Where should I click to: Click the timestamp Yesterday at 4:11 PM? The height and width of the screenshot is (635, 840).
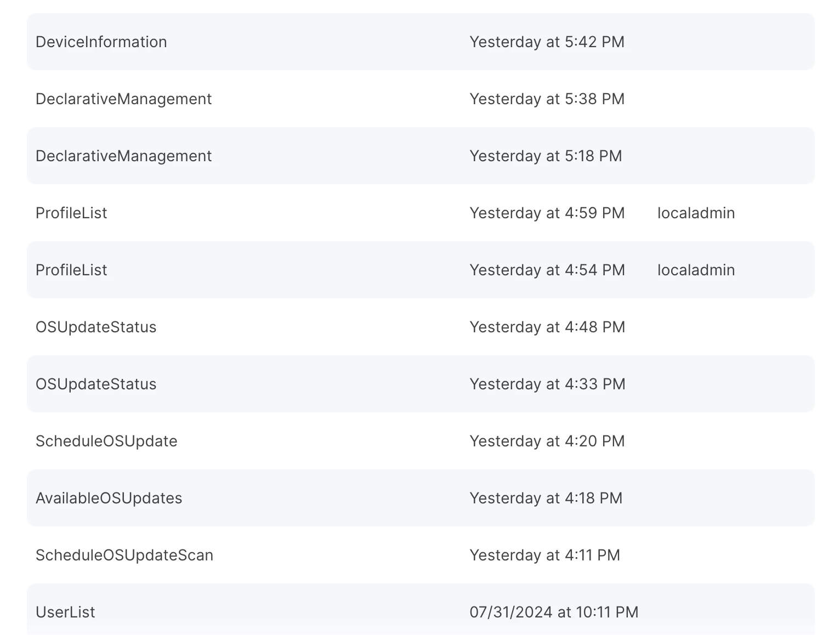(544, 555)
